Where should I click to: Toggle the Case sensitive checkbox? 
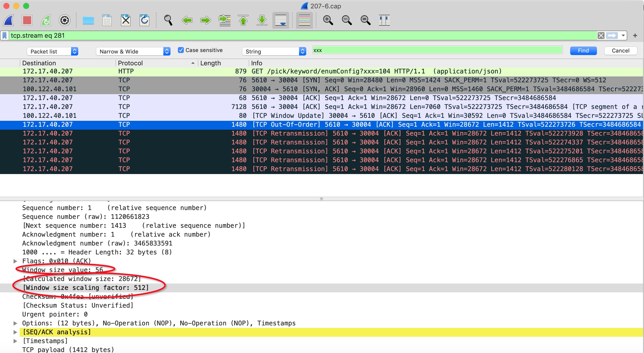click(181, 50)
